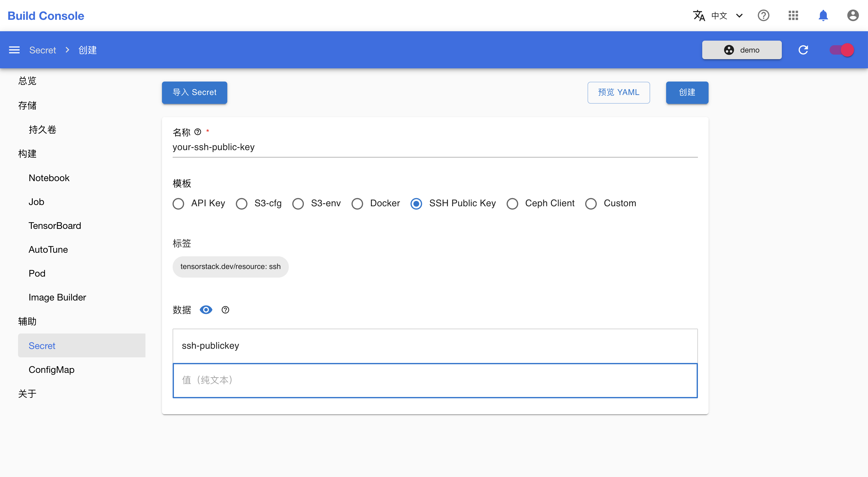The width and height of the screenshot is (868, 477).
Task: Toggle the eye visibility icon beside 数据
Action: (x=206, y=310)
